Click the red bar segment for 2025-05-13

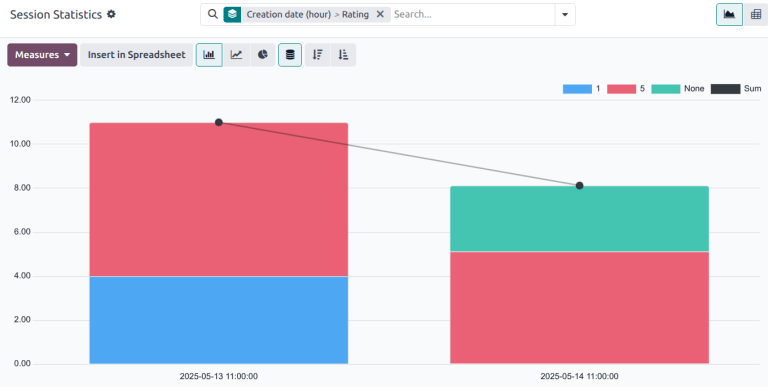(x=219, y=200)
